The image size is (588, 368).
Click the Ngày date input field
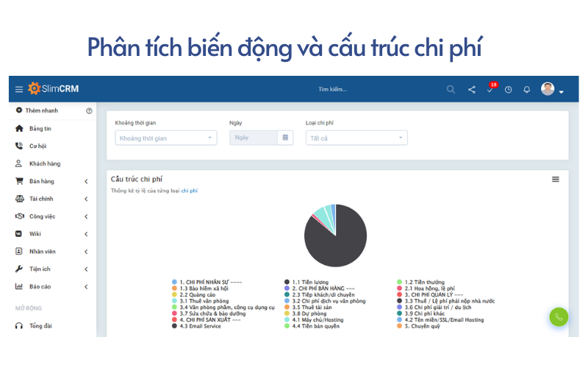(x=254, y=138)
